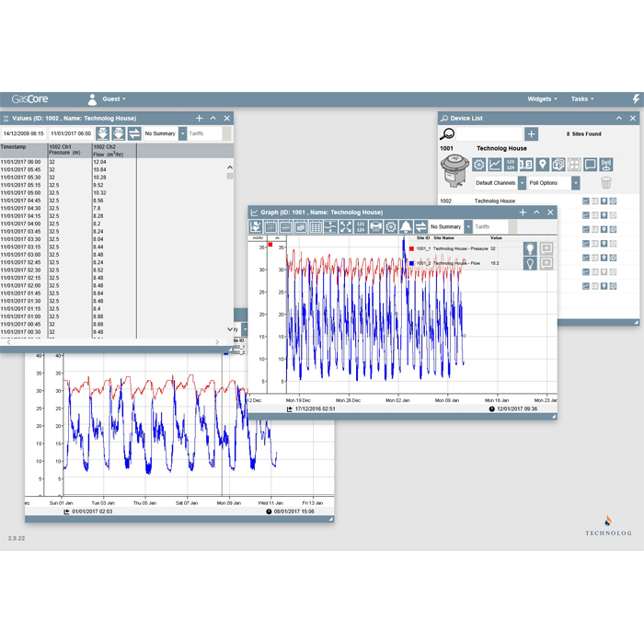
Task: Click the Values table scroll down arrow
Action: click(x=230, y=329)
